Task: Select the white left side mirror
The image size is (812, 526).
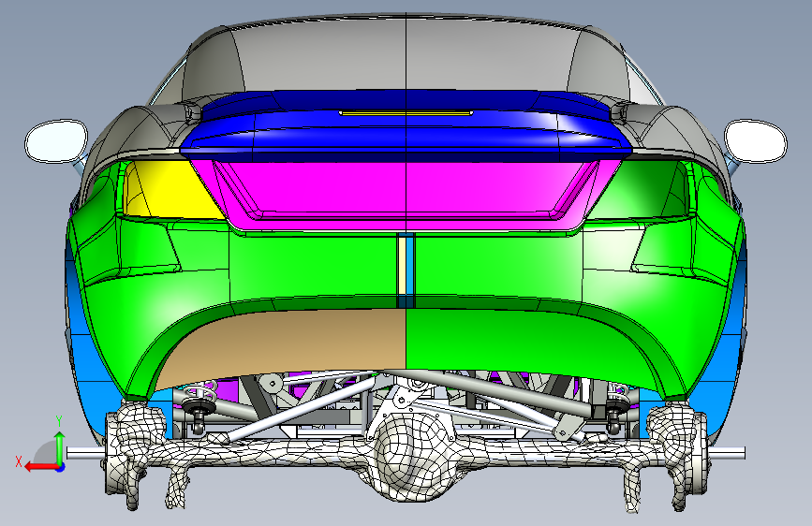Action: (56, 140)
